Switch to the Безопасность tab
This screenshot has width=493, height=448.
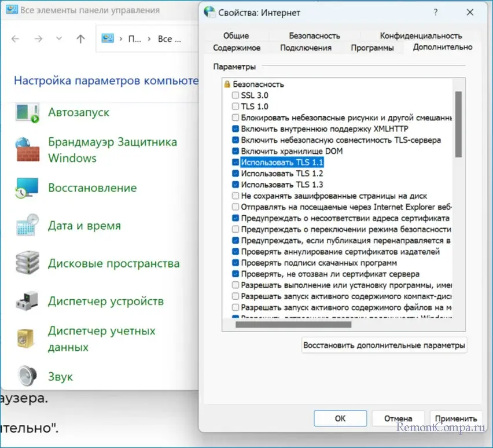tap(314, 35)
